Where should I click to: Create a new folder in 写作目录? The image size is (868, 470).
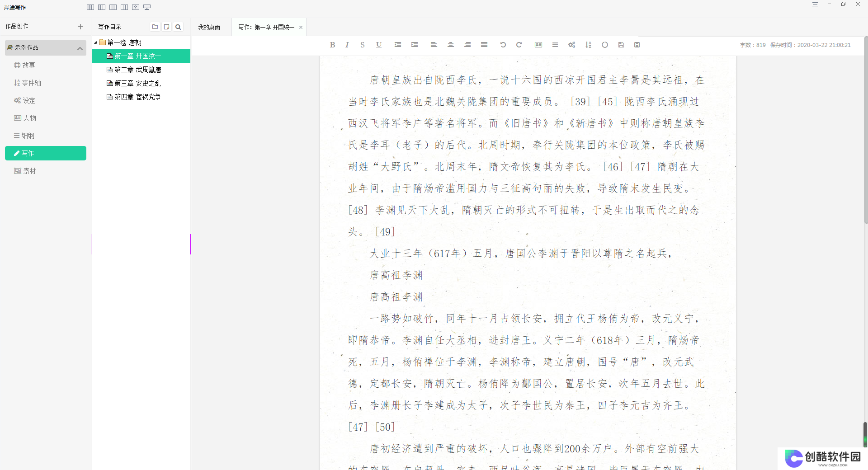click(155, 27)
